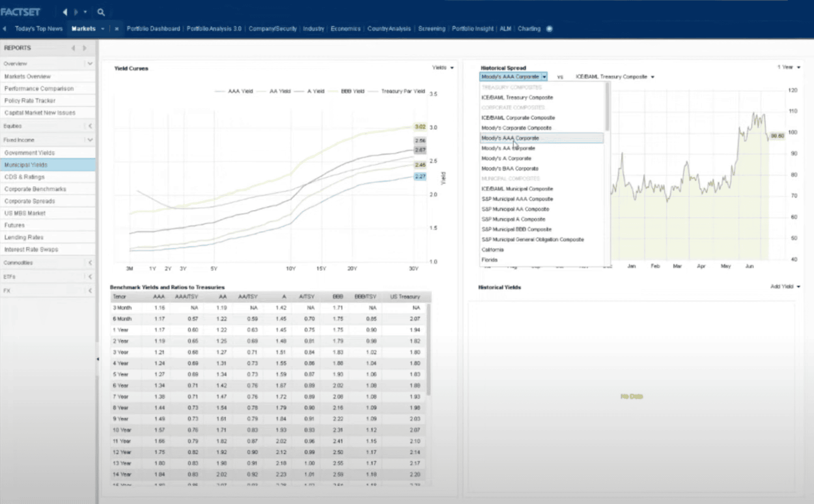The width and height of the screenshot is (814, 504).
Task: Expand the Equities section
Action: pos(90,126)
